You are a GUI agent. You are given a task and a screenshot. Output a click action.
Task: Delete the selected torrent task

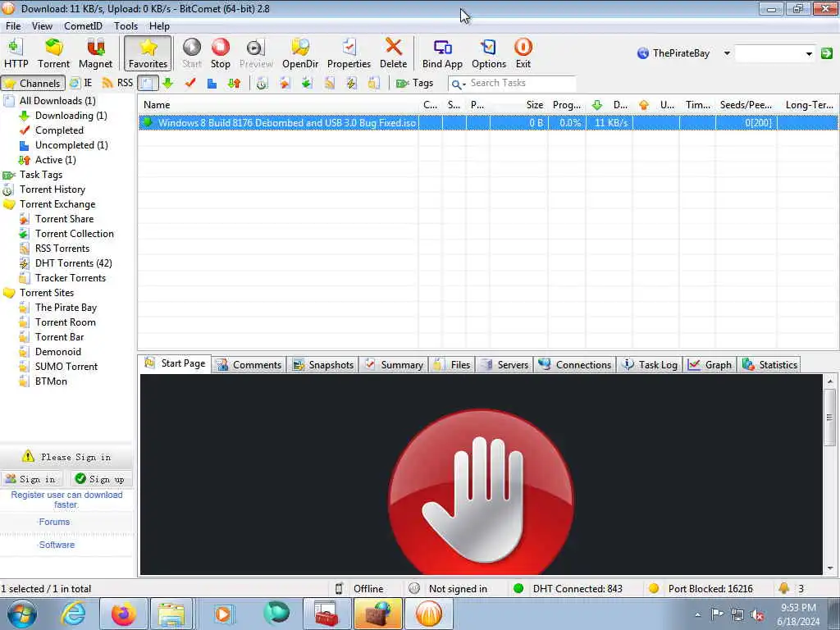(x=393, y=53)
